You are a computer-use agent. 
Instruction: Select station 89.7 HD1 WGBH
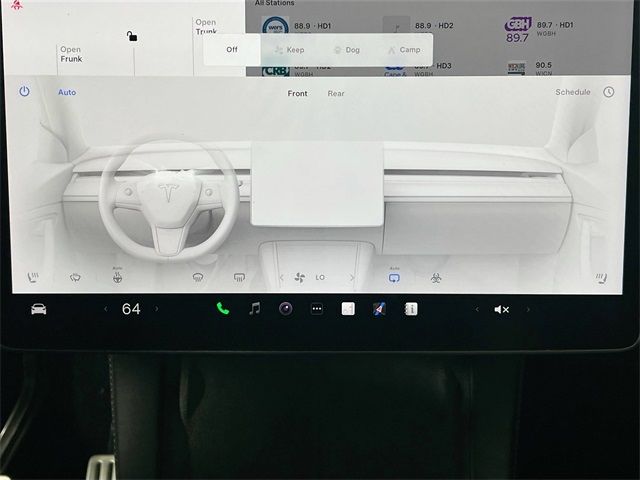[x=539, y=29]
